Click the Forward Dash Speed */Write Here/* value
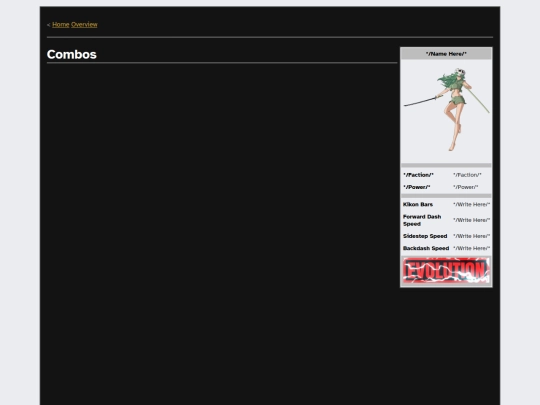The height and width of the screenshot is (405, 540). point(471,220)
